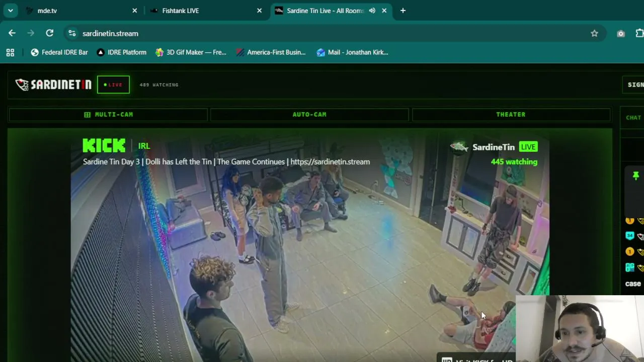Open the tab search dropdown arrow
This screenshot has width=644, height=362.
pyautogui.click(x=10, y=11)
